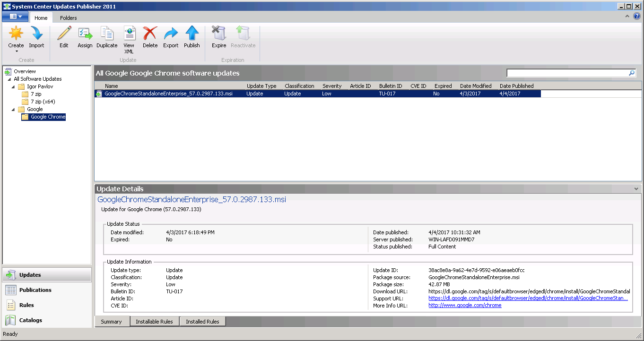Open the View XML tool
The height and width of the screenshot is (341, 644).
[x=129, y=38]
